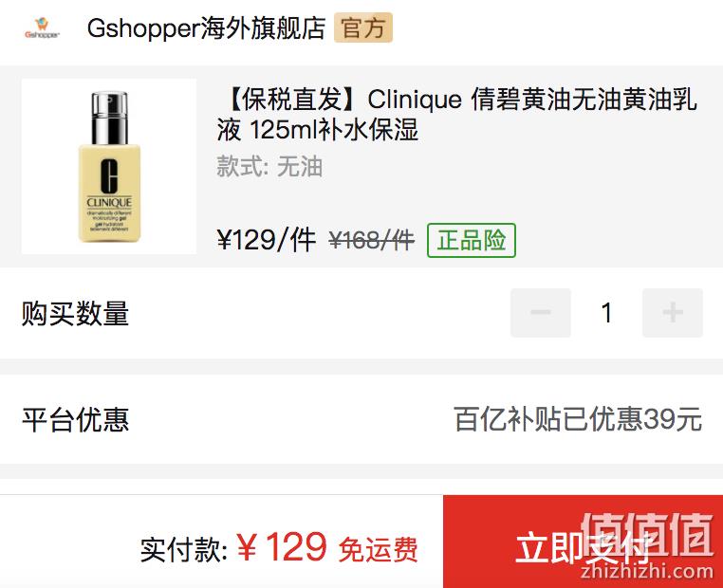Open the Gshopper store logo icon
Screen dimensions: 723x588
pos(42,28)
